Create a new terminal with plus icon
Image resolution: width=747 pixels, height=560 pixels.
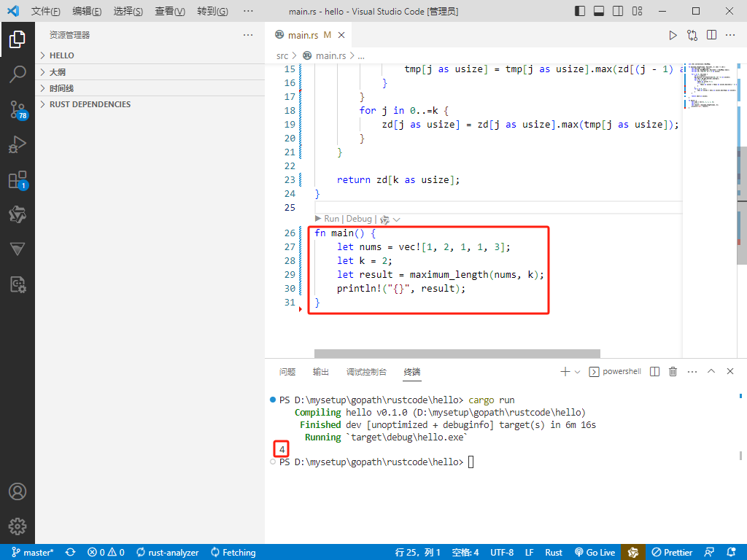pos(565,371)
